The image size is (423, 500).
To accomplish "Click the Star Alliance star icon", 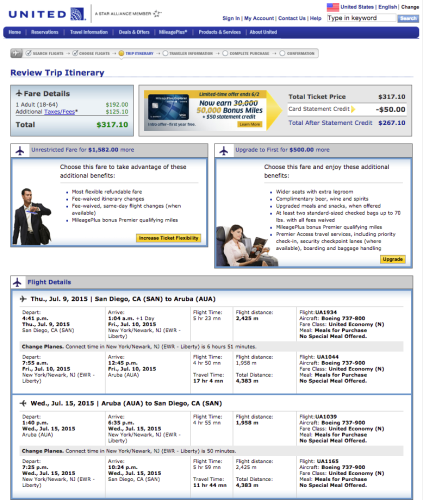I will click(157, 14).
